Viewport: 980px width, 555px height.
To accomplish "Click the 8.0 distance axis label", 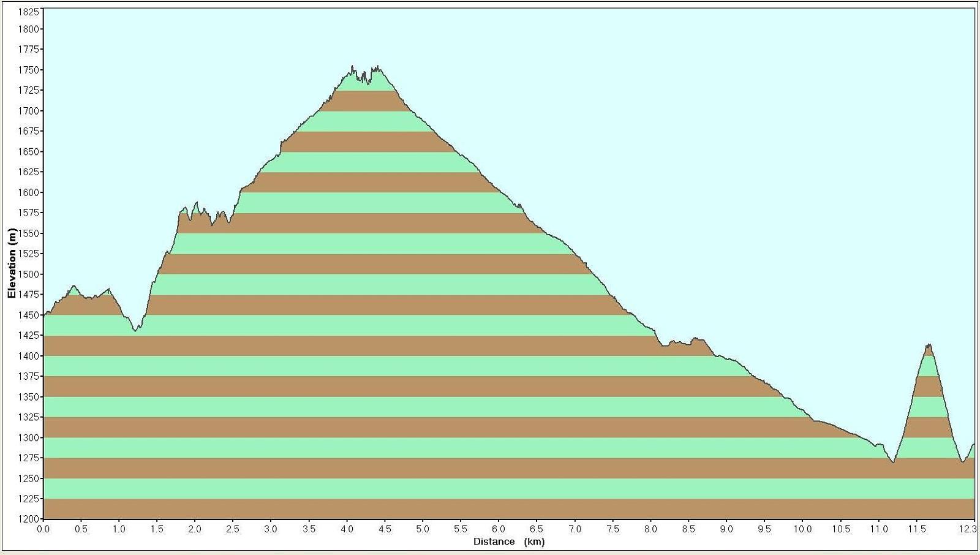I will pos(650,529).
